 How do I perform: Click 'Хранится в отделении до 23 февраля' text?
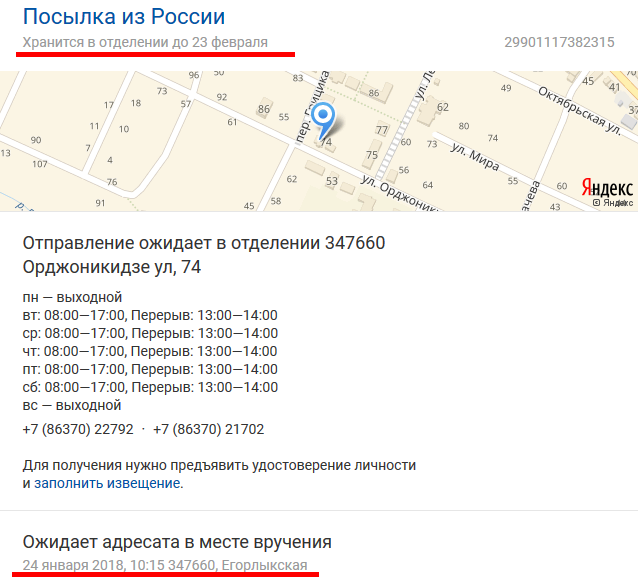pyautogui.click(x=145, y=42)
